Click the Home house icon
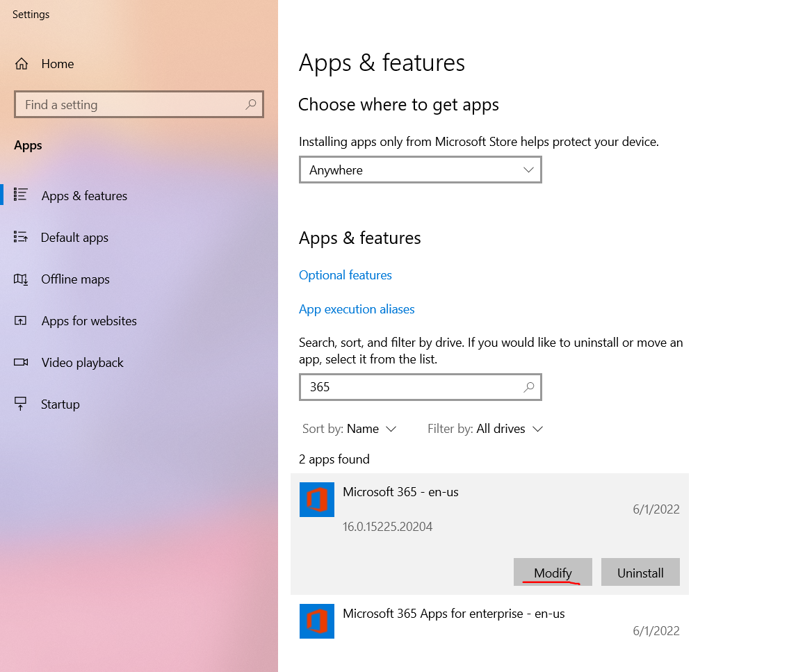This screenshot has height=672, width=805. pyautogui.click(x=21, y=64)
